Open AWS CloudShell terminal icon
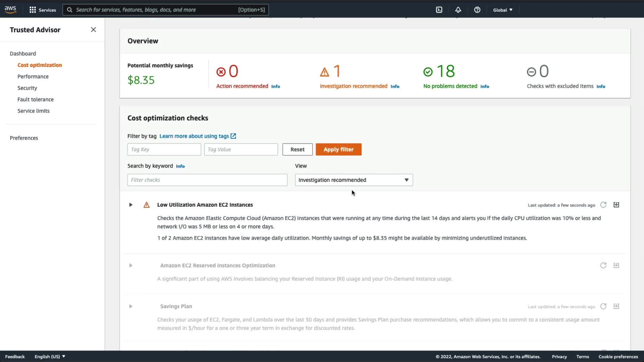This screenshot has height=362, width=644. (x=439, y=10)
